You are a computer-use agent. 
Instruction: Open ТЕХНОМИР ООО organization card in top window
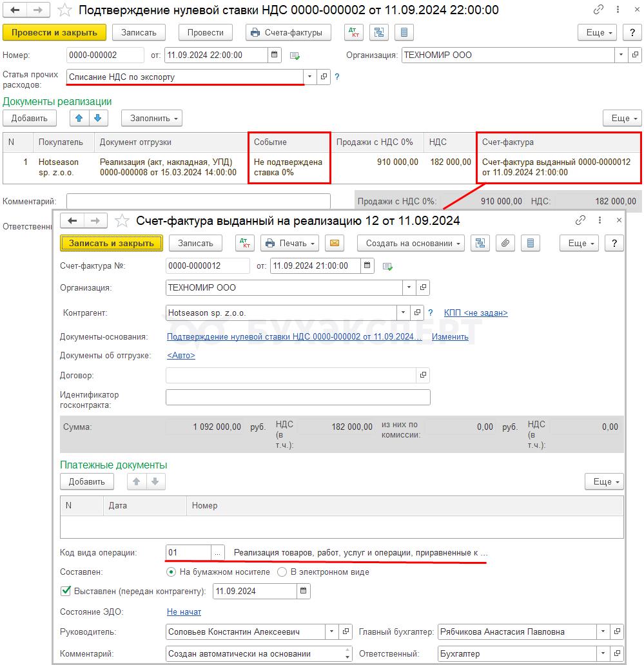coord(635,55)
